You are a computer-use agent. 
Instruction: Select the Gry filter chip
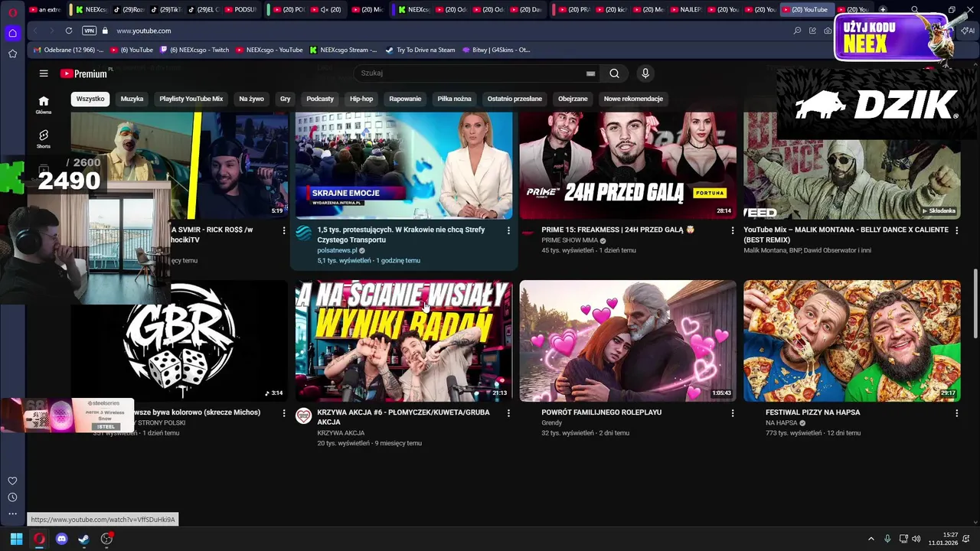(286, 99)
